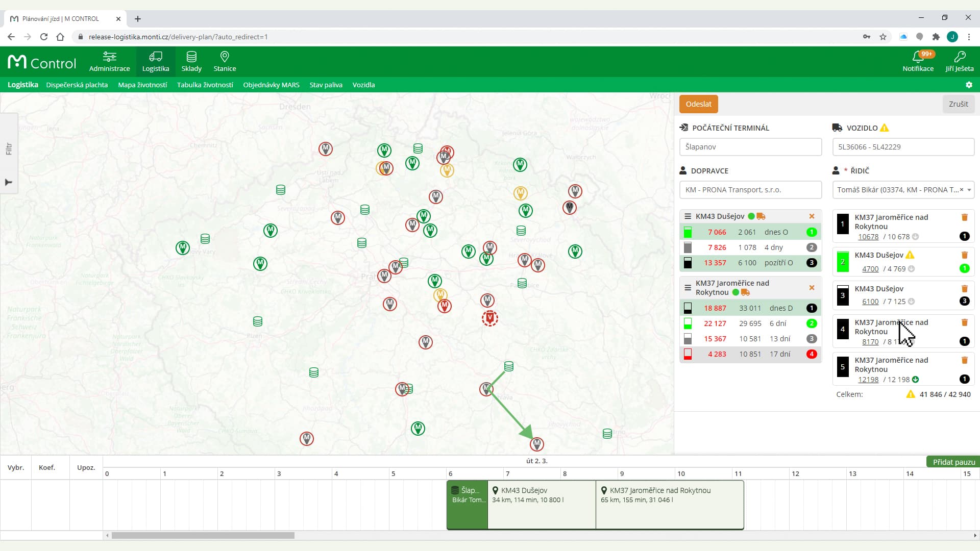Reload the page
Image resolution: width=980 pixels, height=551 pixels.
[x=44, y=37]
